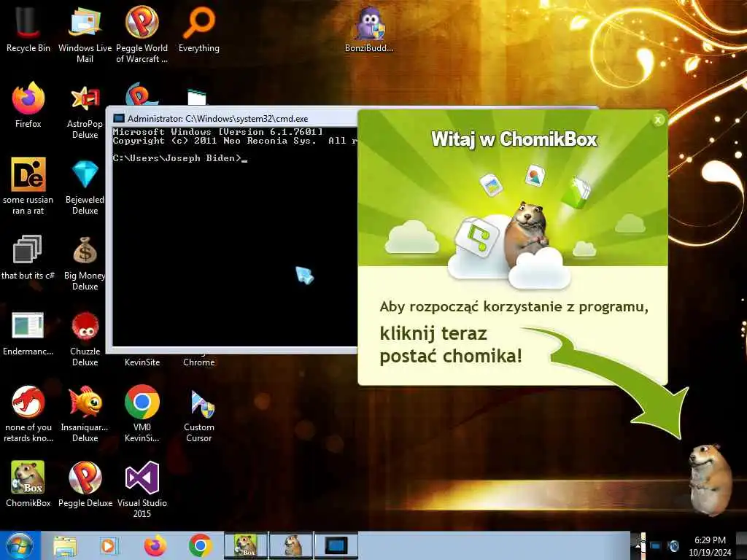Image resolution: width=747 pixels, height=560 pixels.
Task: Launch the Everything search desktop icon
Action: (198, 29)
